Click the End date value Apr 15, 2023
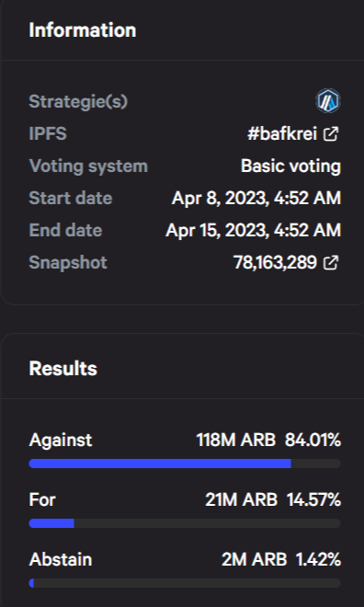 [x=254, y=230]
